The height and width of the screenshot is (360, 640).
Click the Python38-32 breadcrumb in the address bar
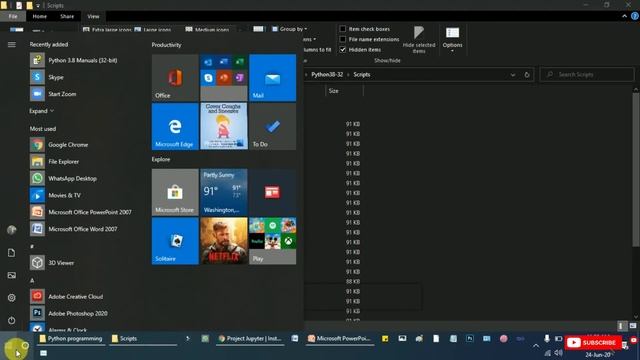click(327, 75)
